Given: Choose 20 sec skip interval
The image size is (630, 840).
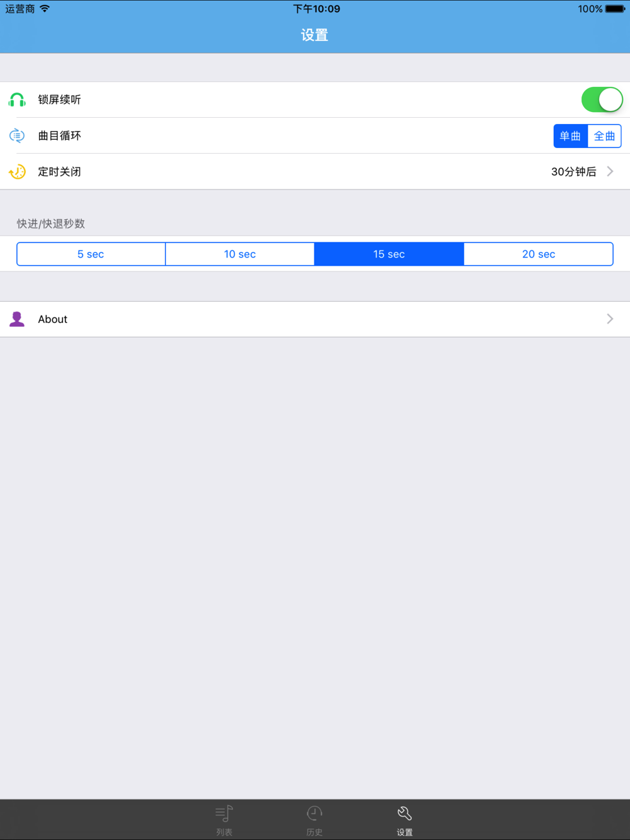Looking at the screenshot, I should pos(539,254).
